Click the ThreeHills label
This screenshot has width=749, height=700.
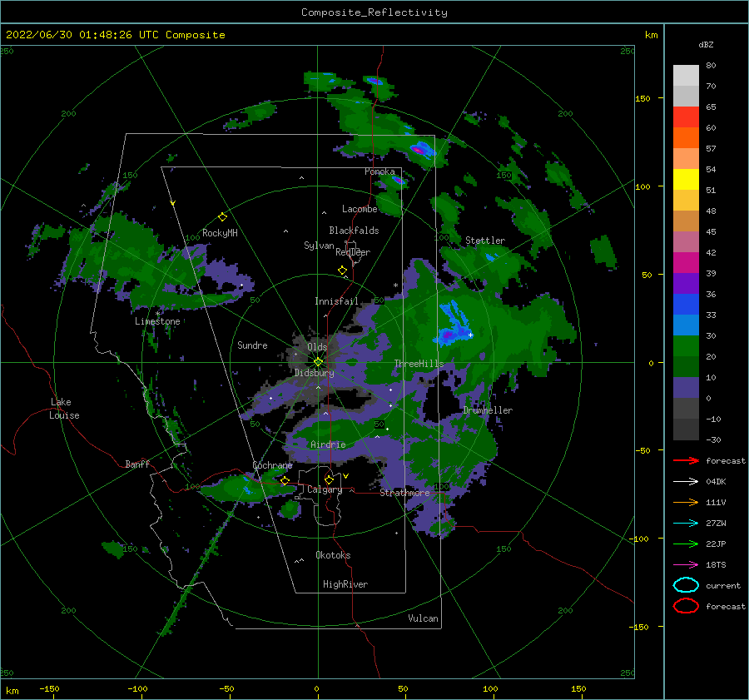[419, 364]
